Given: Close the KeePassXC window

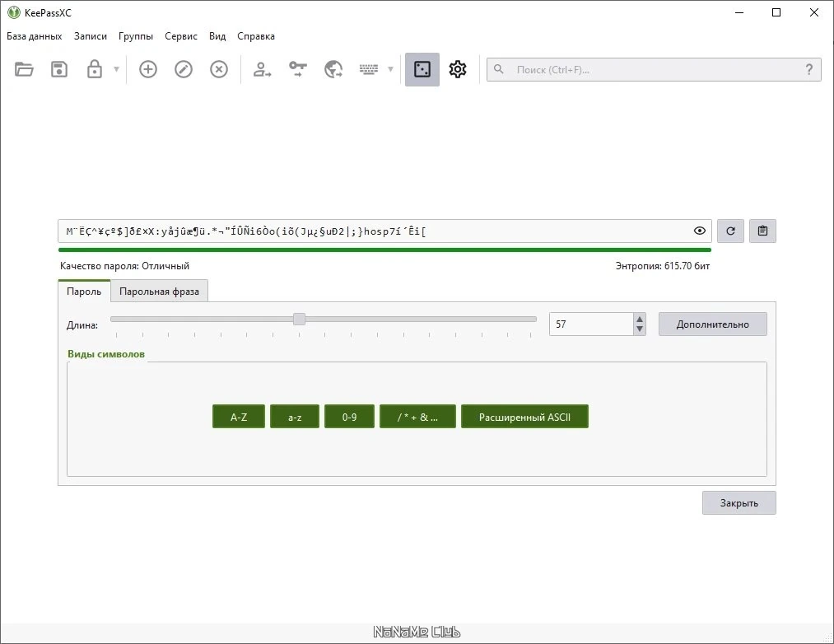Looking at the screenshot, I should point(813,12).
